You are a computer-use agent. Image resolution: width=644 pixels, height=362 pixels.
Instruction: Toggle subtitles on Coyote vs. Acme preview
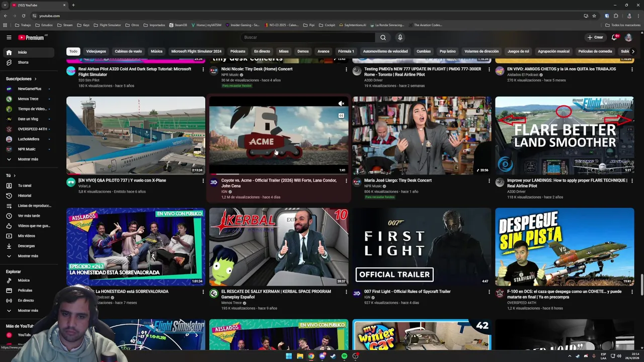[x=341, y=116]
